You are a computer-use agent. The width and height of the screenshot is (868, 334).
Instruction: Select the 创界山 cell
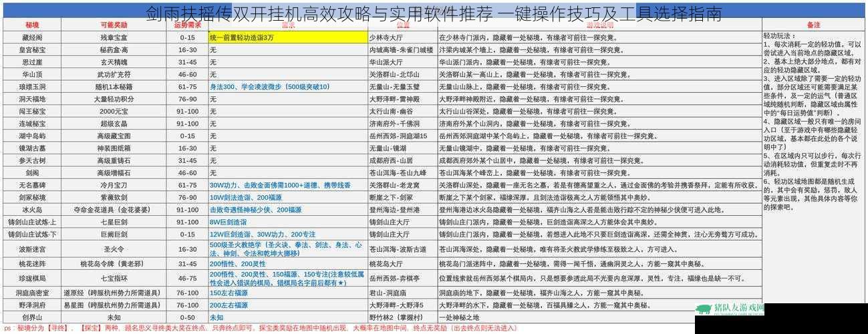[x=32, y=317]
